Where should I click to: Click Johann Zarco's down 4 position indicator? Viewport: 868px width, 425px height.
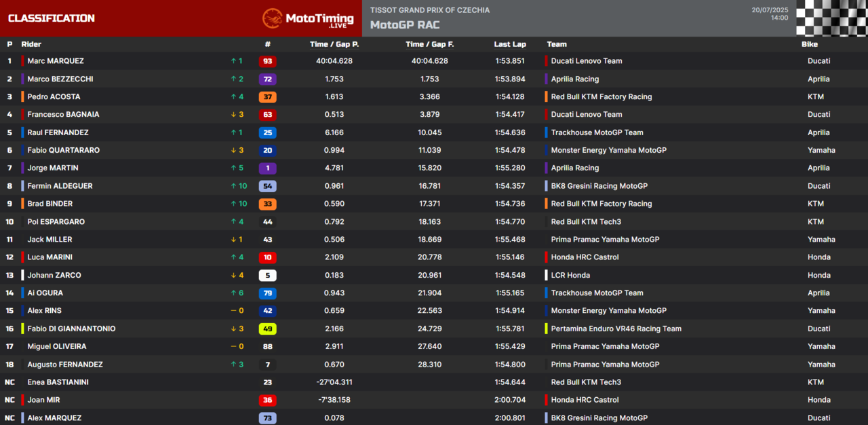[x=236, y=275]
